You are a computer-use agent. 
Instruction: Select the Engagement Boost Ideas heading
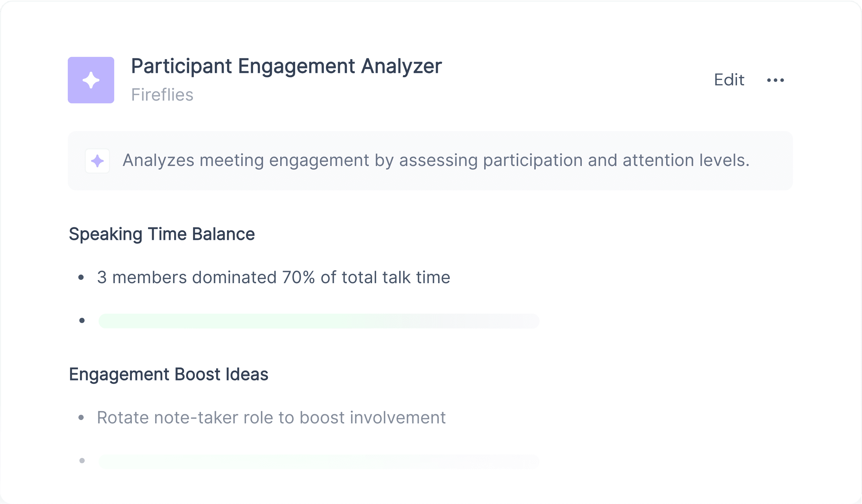click(x=169, y=374)
